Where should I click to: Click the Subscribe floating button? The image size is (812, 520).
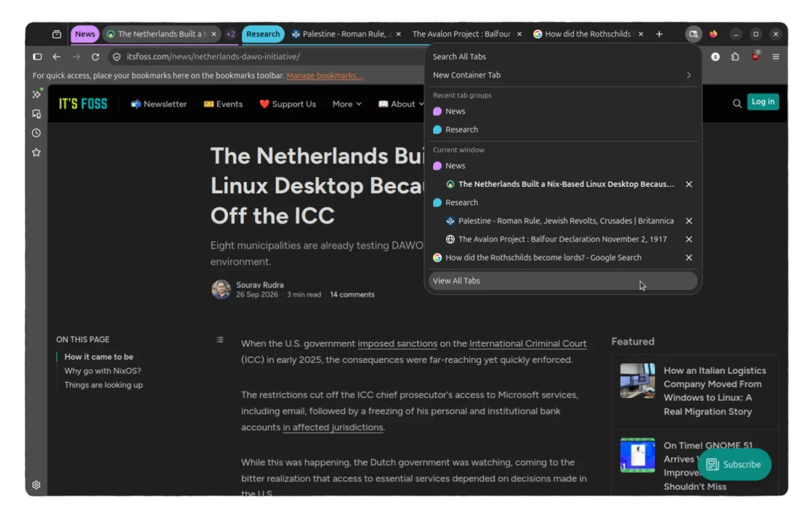pos(734,464)
